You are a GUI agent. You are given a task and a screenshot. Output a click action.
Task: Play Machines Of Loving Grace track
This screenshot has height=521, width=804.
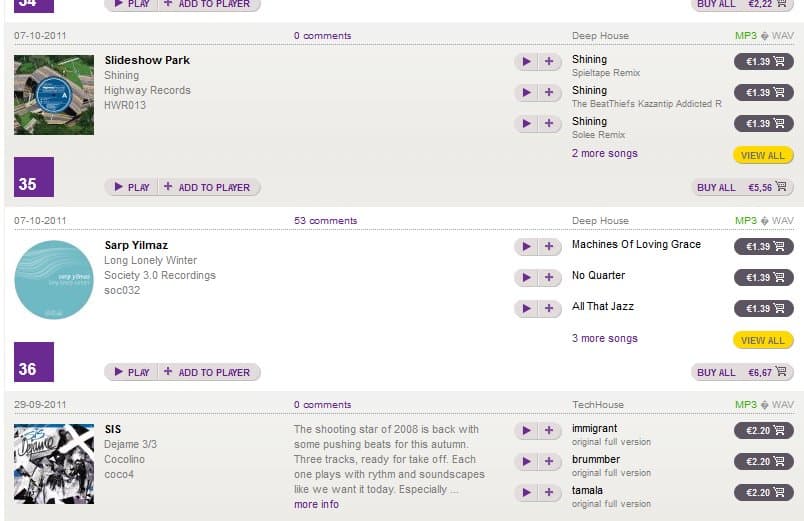point(526,247)
